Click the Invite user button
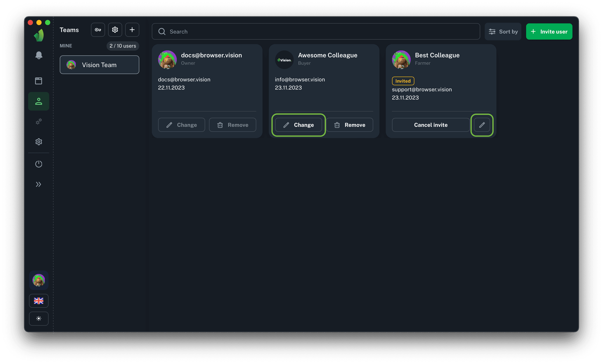This screenshot has height=364, width=603. pos(549,32)
